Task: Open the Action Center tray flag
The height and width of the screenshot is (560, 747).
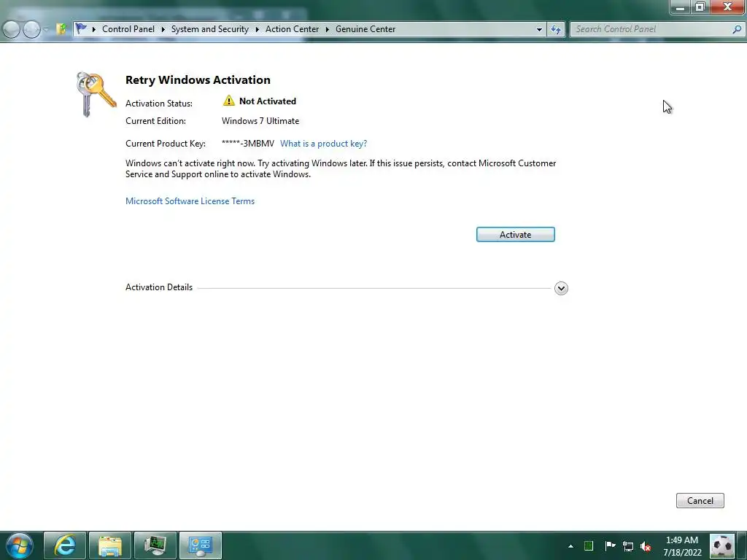Action: pyautogui.click(x=610, y=545)
